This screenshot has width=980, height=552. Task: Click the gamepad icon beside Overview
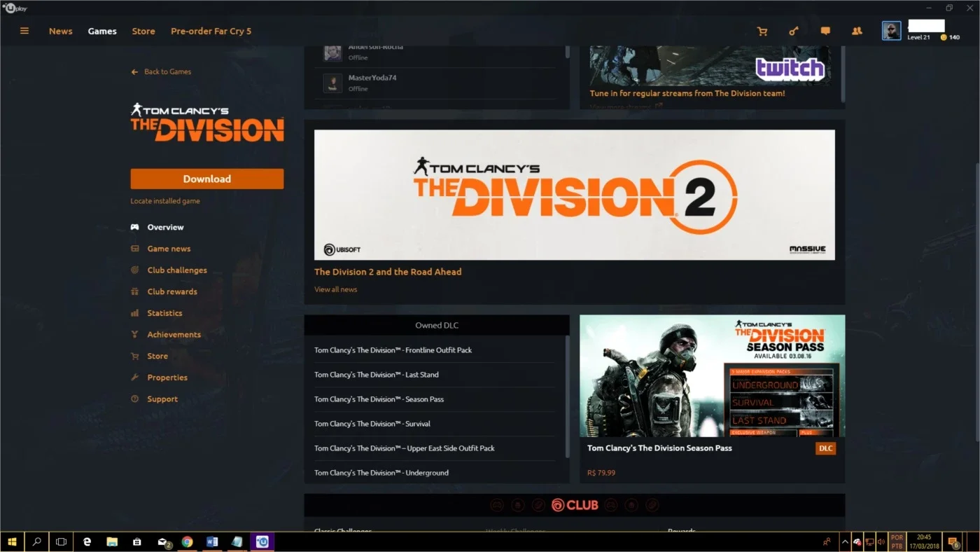tap(134, 227)
